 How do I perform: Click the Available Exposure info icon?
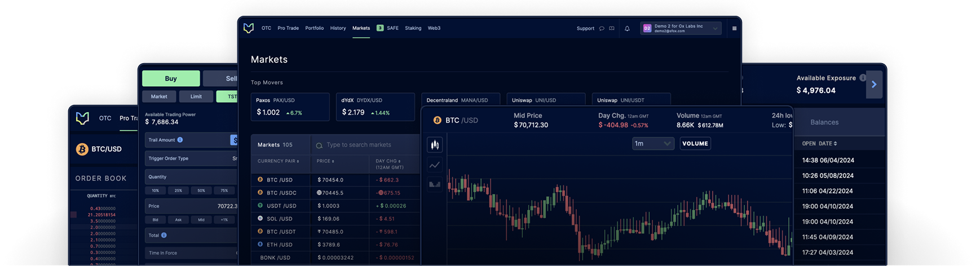pos(862,78)
